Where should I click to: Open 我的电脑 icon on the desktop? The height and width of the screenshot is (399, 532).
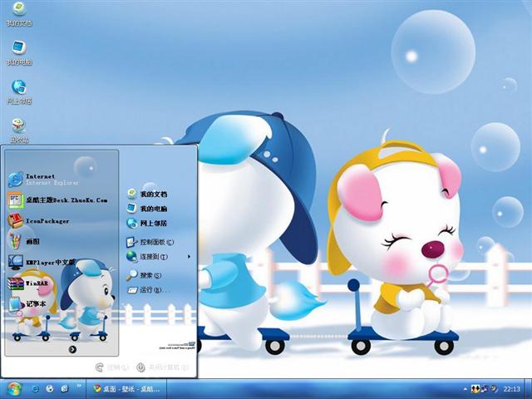(19, 53)
